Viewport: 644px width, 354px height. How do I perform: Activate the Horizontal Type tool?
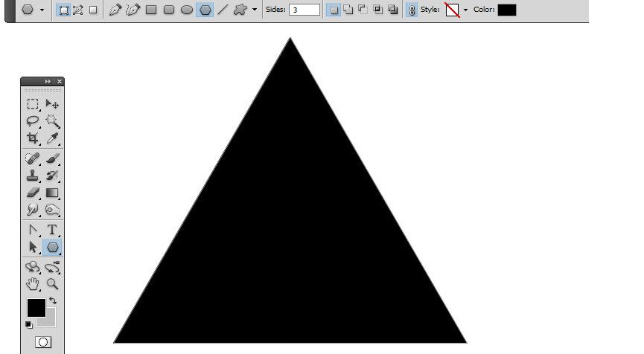(52, 230)
